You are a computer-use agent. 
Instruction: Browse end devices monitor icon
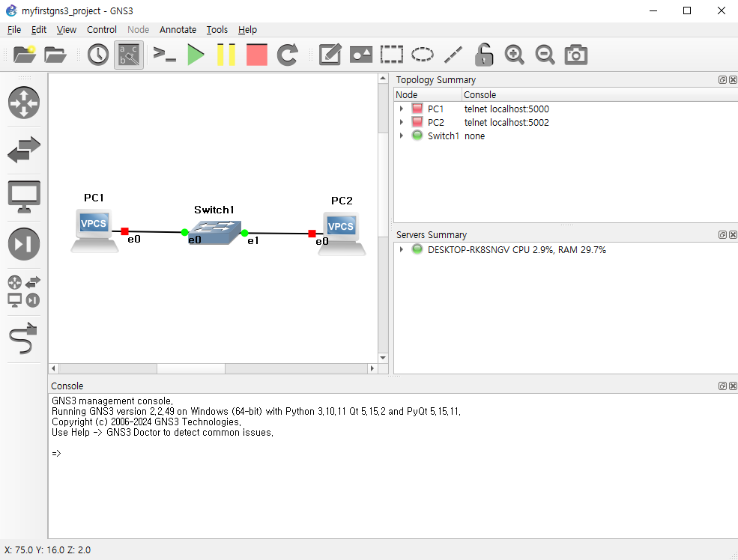point(24,197)
